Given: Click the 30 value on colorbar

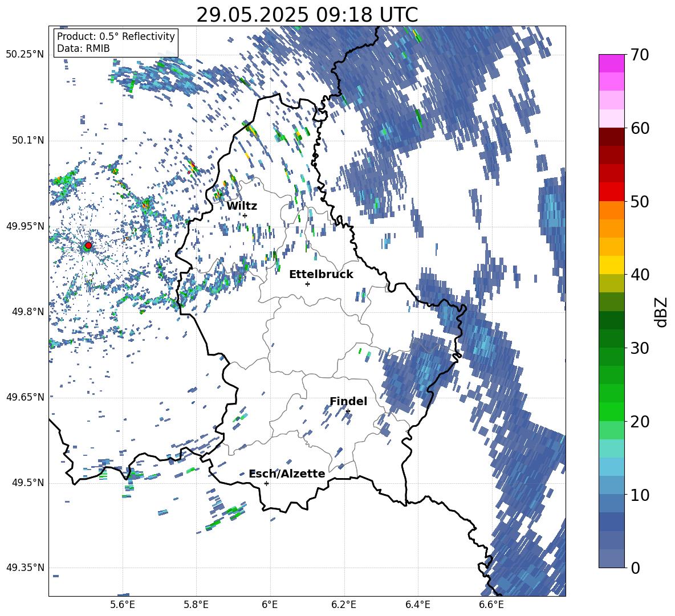Looking at the screenshot, I should pyautogui.click(x=640, y=348).
